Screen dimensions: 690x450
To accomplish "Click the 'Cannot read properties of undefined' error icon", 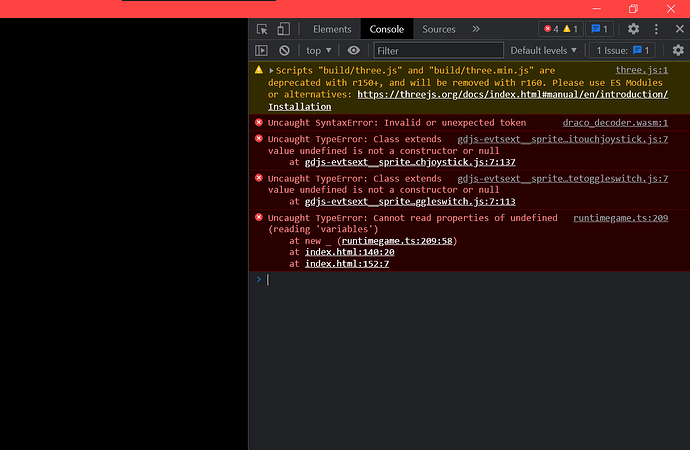I will tap(259, 217).
